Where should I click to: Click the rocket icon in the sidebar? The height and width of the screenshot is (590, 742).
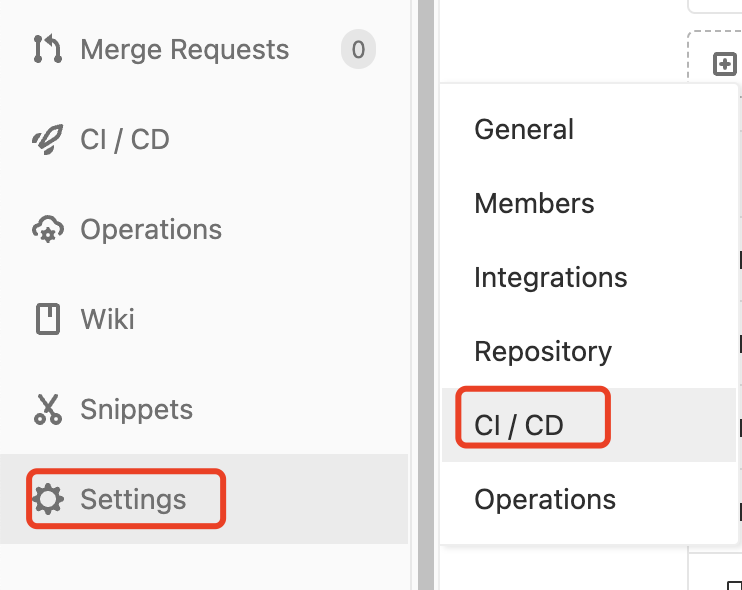pyautogui.click(x=47, y=139)
